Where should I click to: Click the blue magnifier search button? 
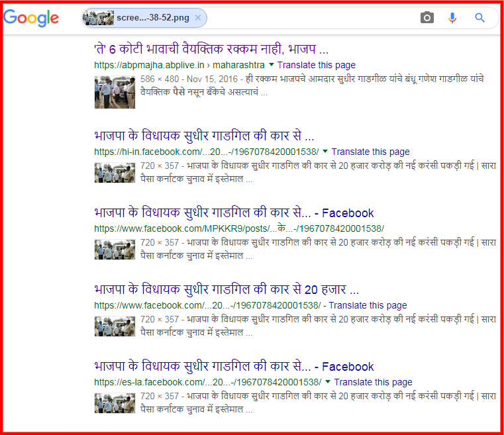click(479, 18)
